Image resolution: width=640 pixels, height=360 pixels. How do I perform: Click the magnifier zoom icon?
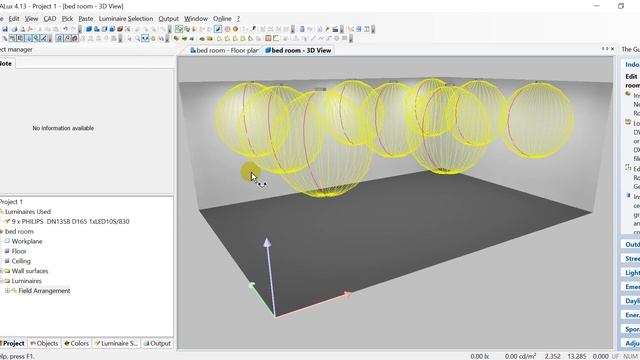point(138,38)
